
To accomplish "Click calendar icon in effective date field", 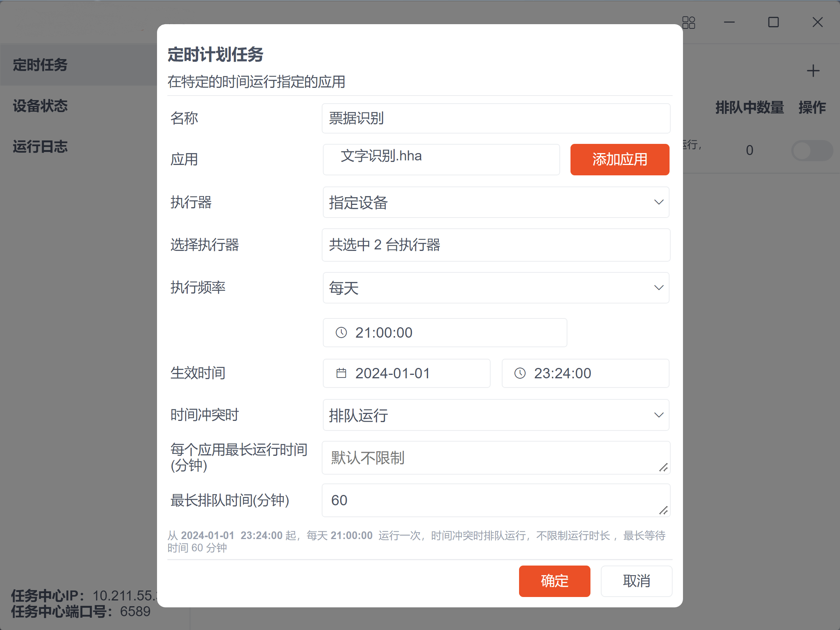I will (x=341, y=373).
